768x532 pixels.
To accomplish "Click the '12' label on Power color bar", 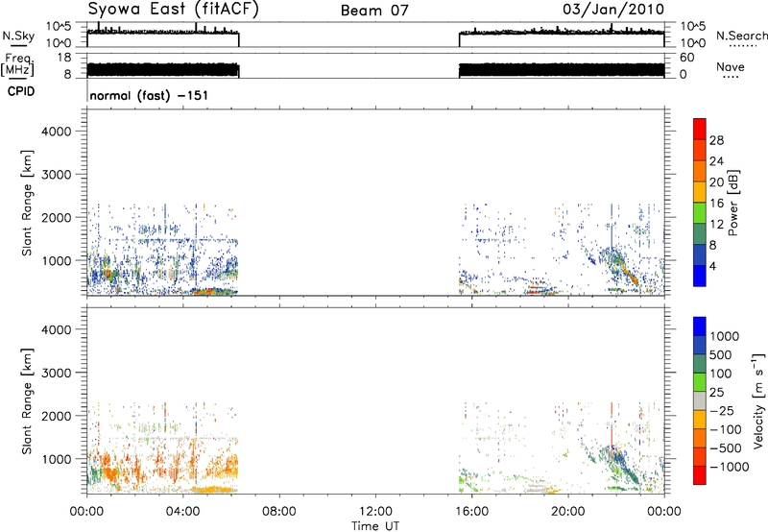I will click(716, 225).
